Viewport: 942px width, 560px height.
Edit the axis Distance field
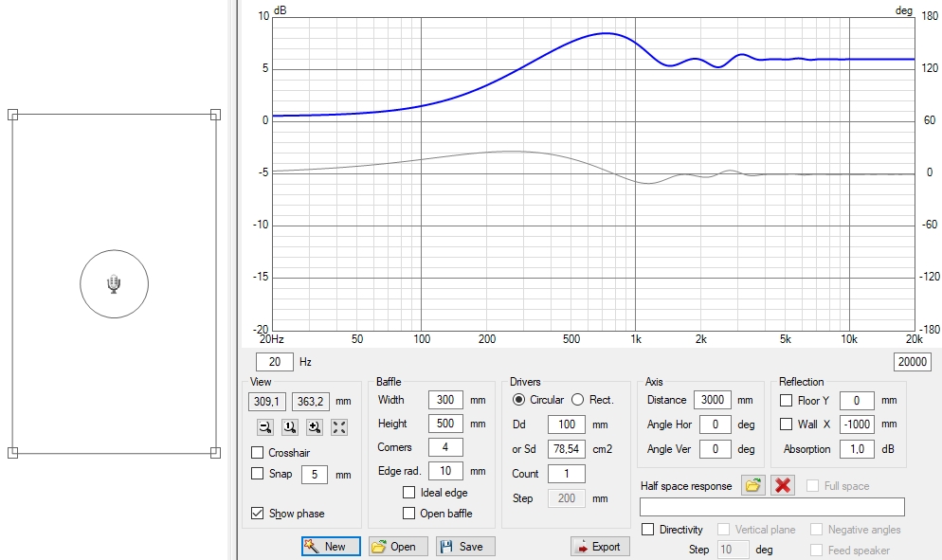point(713,400)
